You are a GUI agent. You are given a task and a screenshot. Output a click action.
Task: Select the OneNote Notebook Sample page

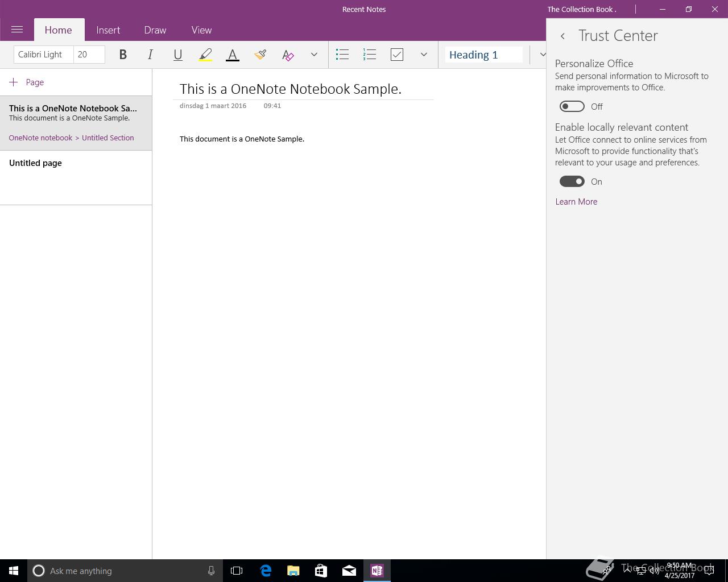[76, 123]
